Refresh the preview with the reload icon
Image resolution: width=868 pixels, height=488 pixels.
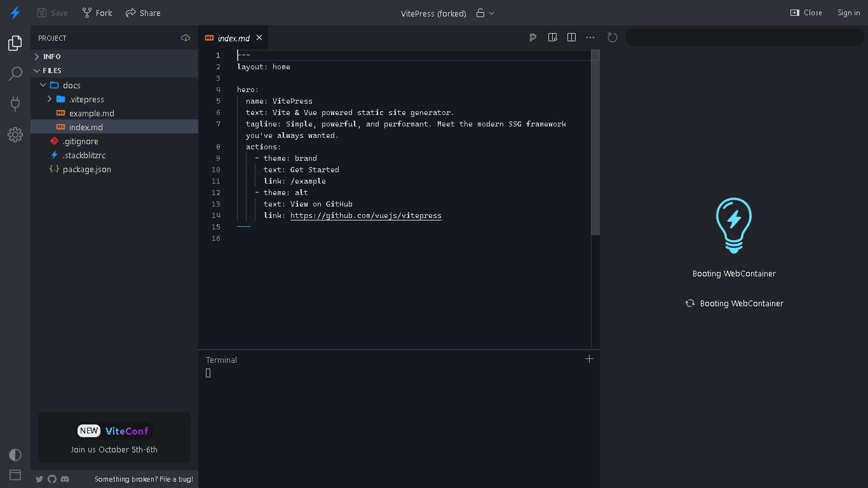point(612,37)
